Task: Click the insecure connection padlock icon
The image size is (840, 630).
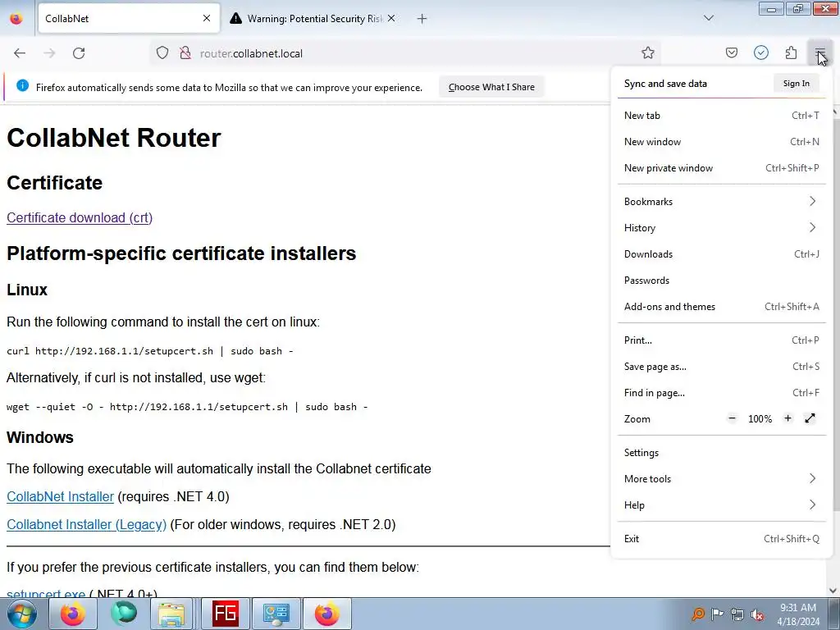Action: (185, 53)
